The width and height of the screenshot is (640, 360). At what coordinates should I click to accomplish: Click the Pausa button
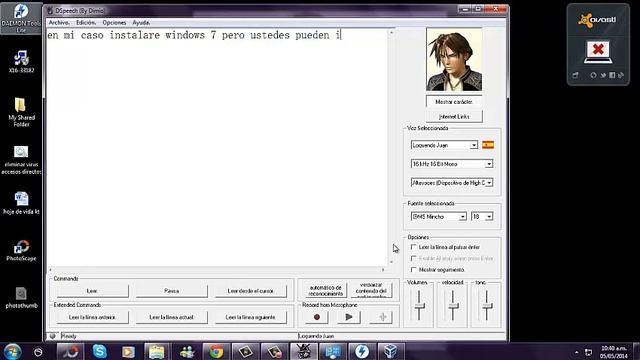(x=171, y=291)
